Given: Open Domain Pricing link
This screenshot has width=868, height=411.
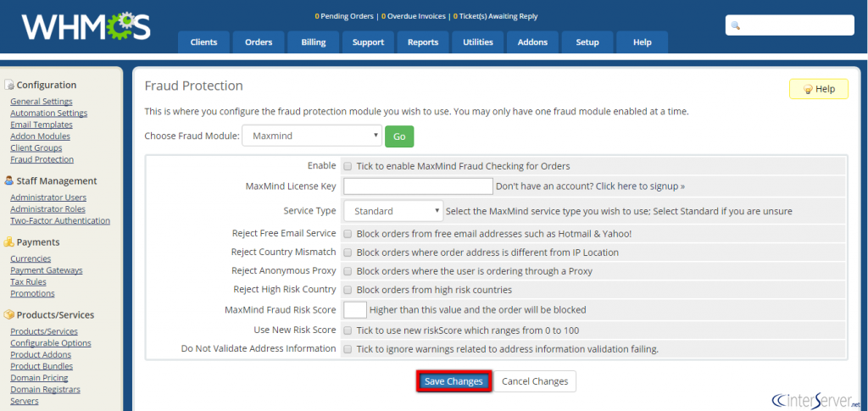Looking at the screenshot, I should click(39, 378).
